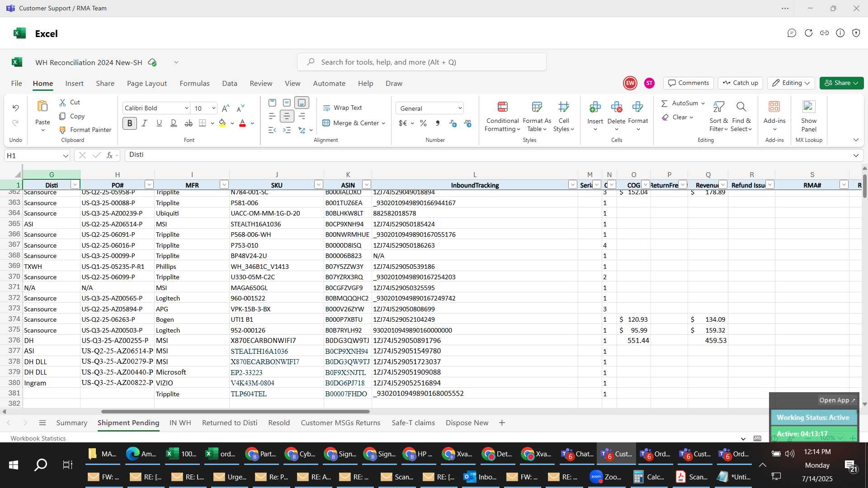Click Increase font size icon

click(226, 108)
